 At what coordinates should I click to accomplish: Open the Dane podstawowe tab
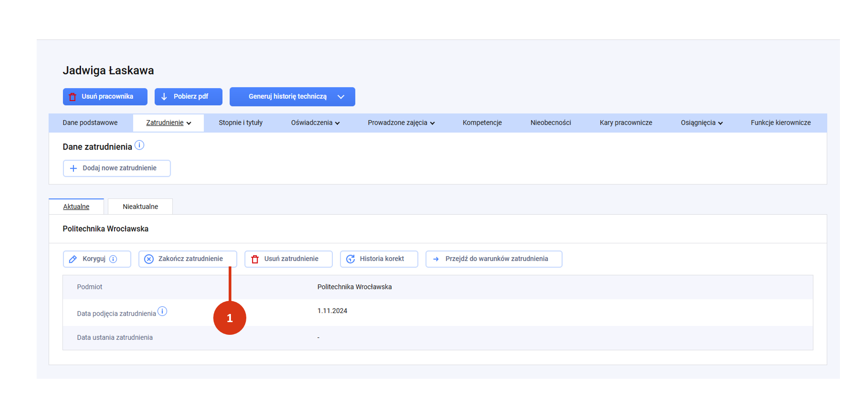tap(90, 123)
